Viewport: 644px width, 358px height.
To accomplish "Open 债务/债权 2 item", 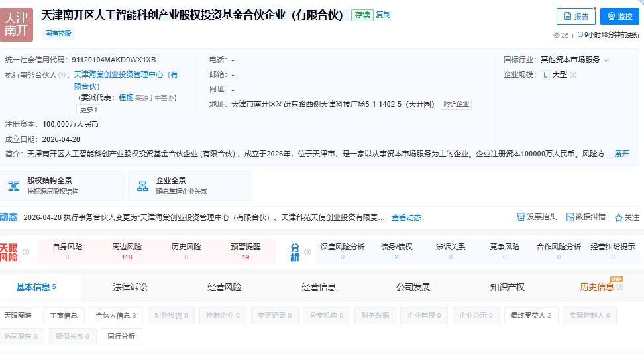I will pos(396,251).
